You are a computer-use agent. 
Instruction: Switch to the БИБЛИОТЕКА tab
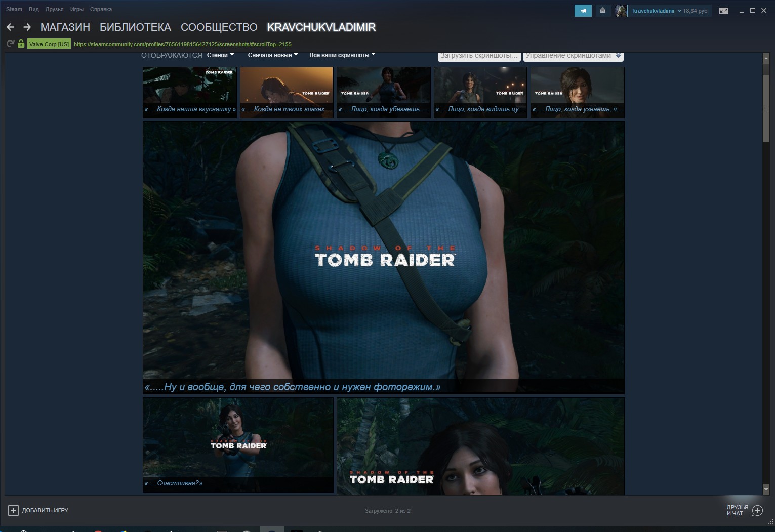coord(131,27)
